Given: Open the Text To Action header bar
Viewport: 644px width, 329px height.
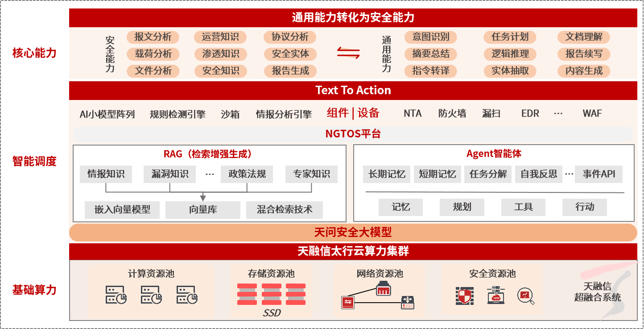Looking at the screenshot, I should 353,90.
